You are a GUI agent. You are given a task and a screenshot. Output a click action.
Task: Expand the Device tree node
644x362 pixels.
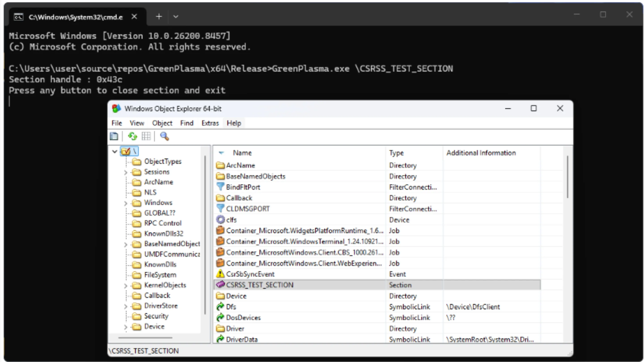tap(125, 327)
